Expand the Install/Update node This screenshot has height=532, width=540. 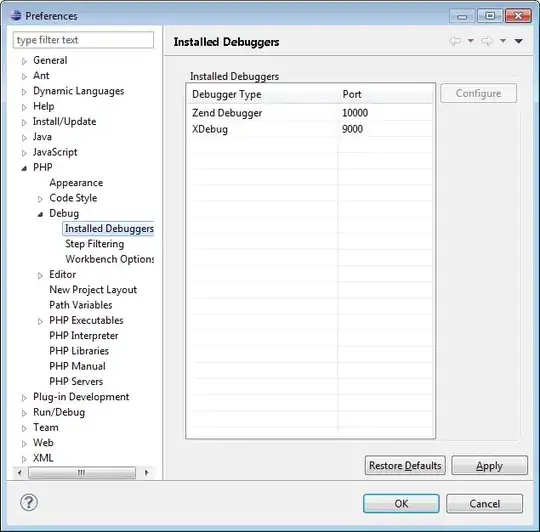tap(24, 122)
